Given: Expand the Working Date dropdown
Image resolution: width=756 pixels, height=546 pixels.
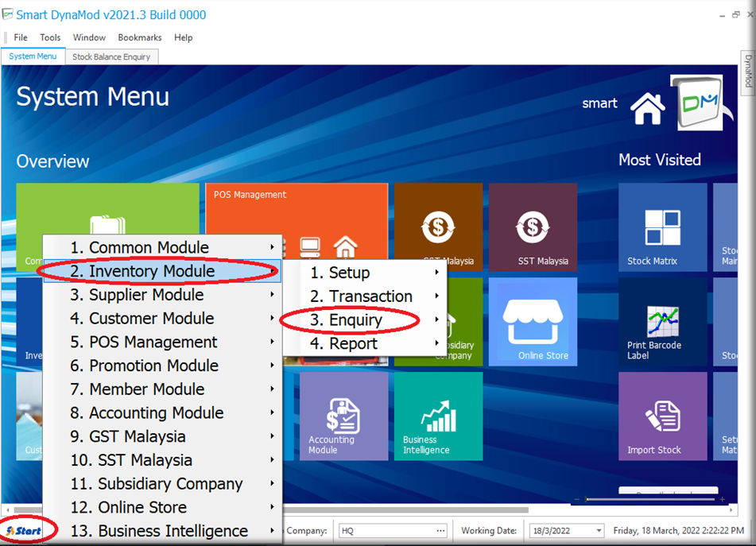Looking at the screenshot, I should pos(598,531).
